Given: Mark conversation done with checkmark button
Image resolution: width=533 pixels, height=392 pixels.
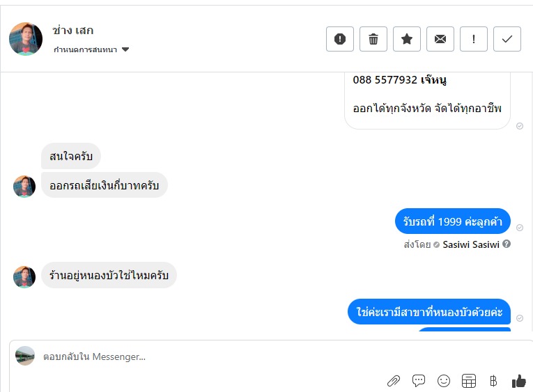Looking at the screenshot, I should [507, 39].
